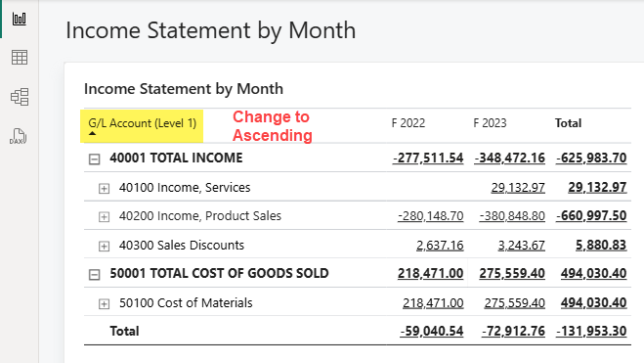The height and width of the screenshot is (363, 644).
Task: Switch to the Table view icon
Action: (x=20, y=58)
